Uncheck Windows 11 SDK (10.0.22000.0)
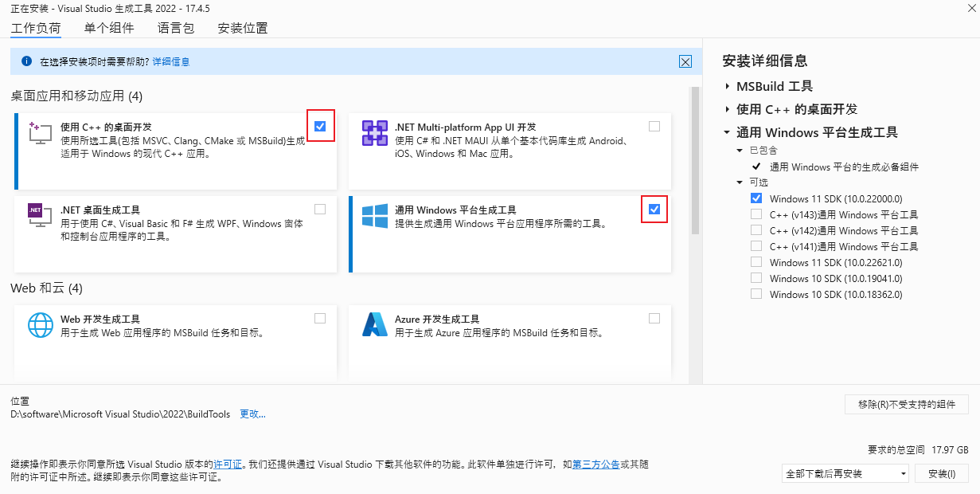 point(756,198)
